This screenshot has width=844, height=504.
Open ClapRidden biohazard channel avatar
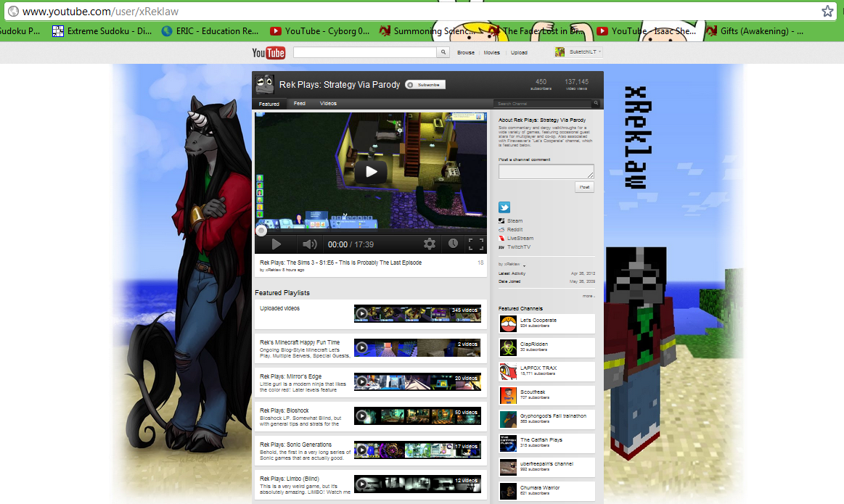pyautogui.click(x=507, y=347)
